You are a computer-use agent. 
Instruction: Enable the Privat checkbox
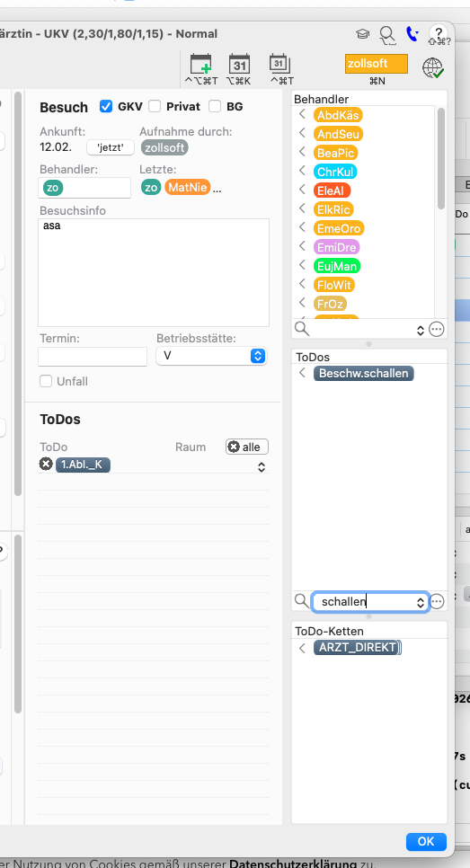click(155, 106)
